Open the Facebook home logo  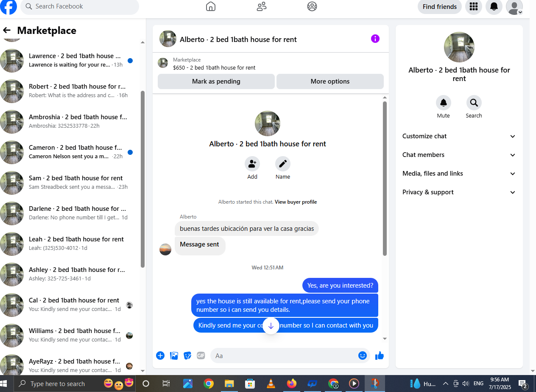click(x=8, y=6)
